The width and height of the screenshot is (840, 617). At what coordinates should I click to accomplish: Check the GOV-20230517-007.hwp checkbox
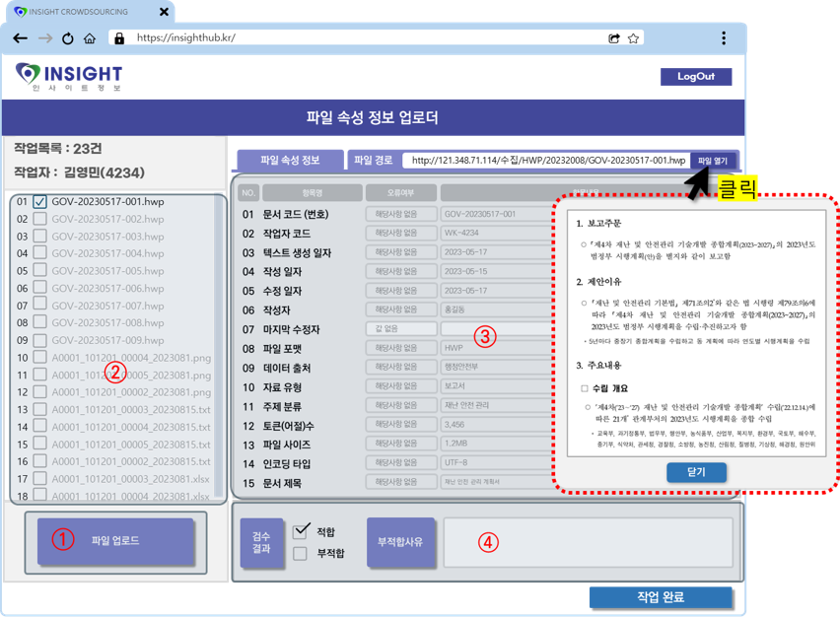[x=39, y=305]
